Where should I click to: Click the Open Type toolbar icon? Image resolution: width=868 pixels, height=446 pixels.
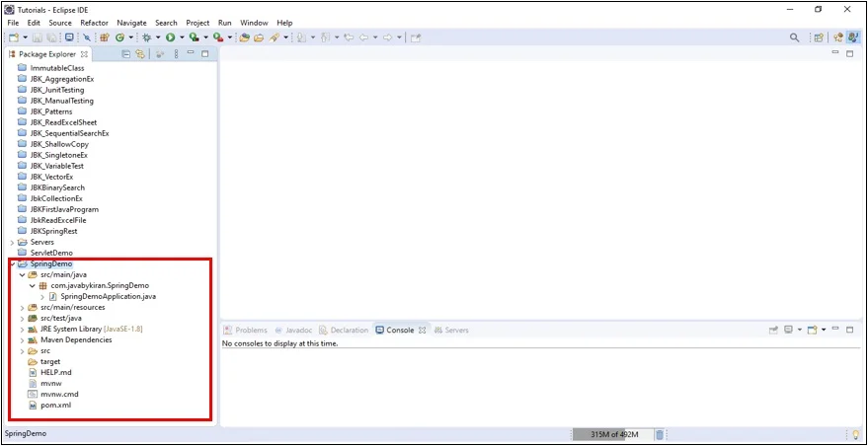pos(244,37)
